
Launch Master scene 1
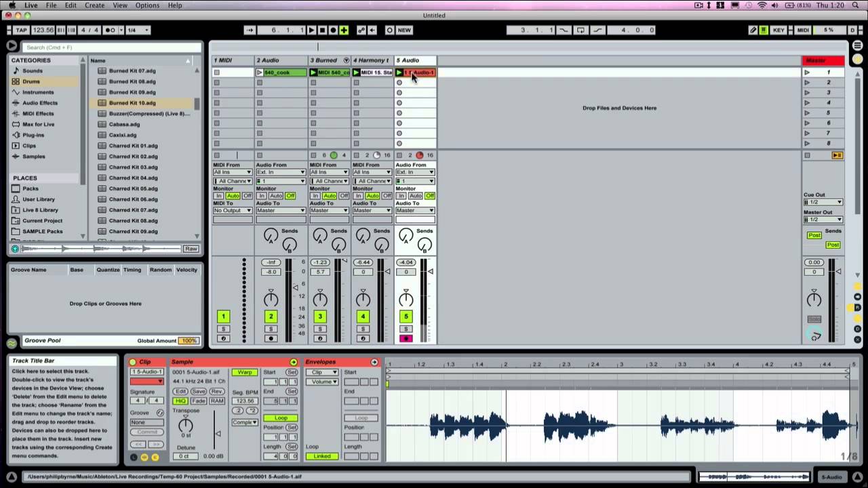click(x=807, y=73)
